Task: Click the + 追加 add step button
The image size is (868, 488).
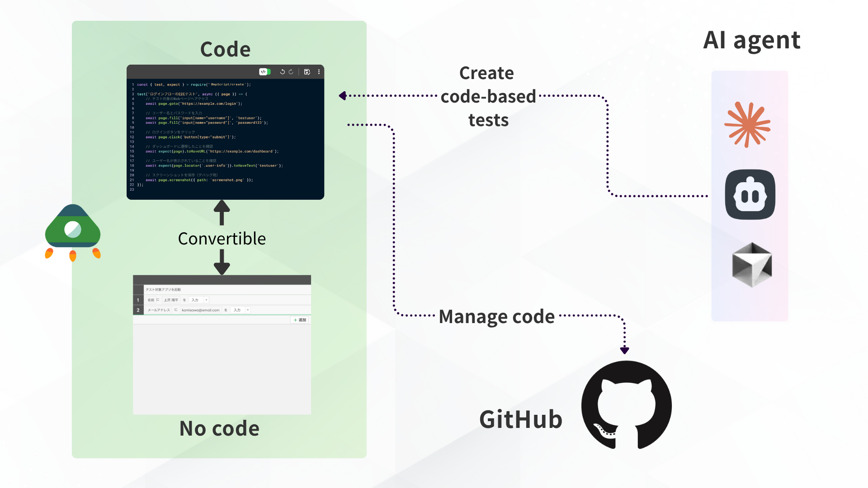Action: click(300, 320)
